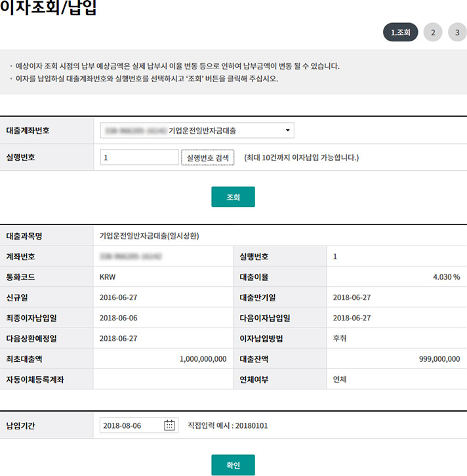
Task: Click the 최종이자납입일 date 2018-06-06
Action: click(x=118, y=318)
